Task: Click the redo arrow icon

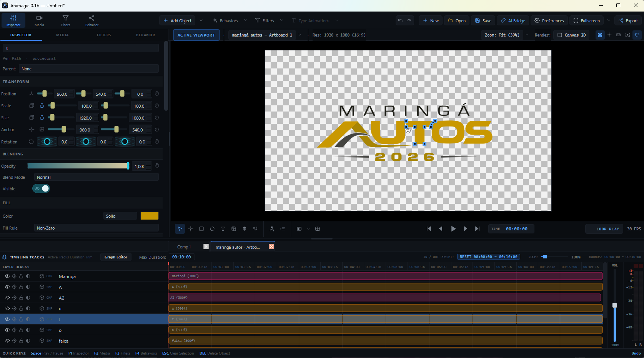Action: pos(409,21)
